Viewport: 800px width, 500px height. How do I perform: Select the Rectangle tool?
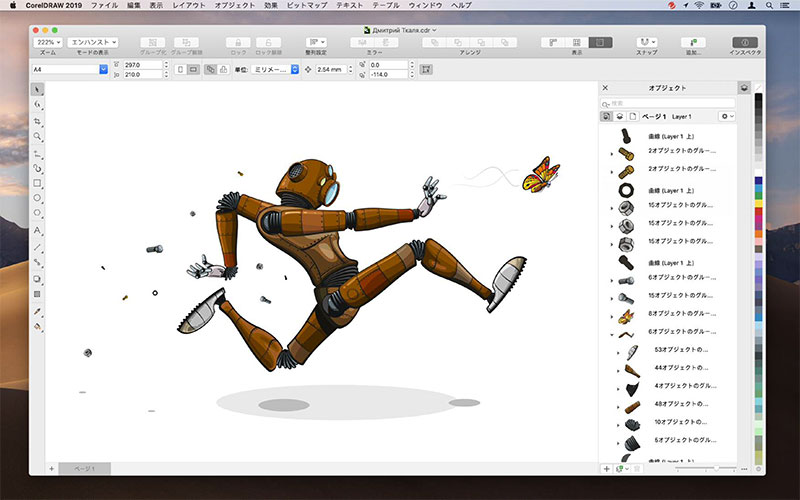pos(37,183)
